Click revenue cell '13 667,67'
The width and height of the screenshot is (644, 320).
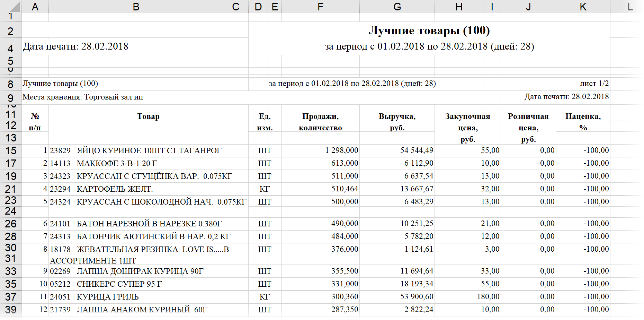pyautogui.click(x=397, y=189)
